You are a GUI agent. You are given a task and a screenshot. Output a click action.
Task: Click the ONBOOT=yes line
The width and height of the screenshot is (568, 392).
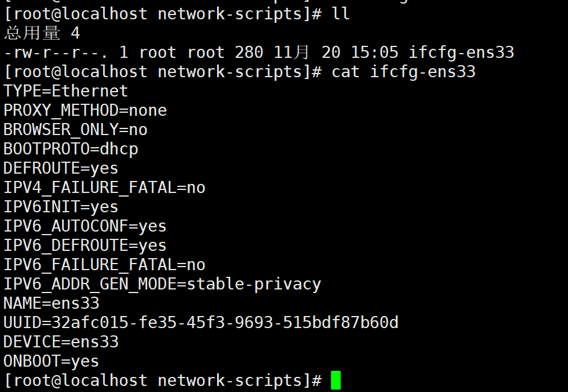(x=51, y=362)
